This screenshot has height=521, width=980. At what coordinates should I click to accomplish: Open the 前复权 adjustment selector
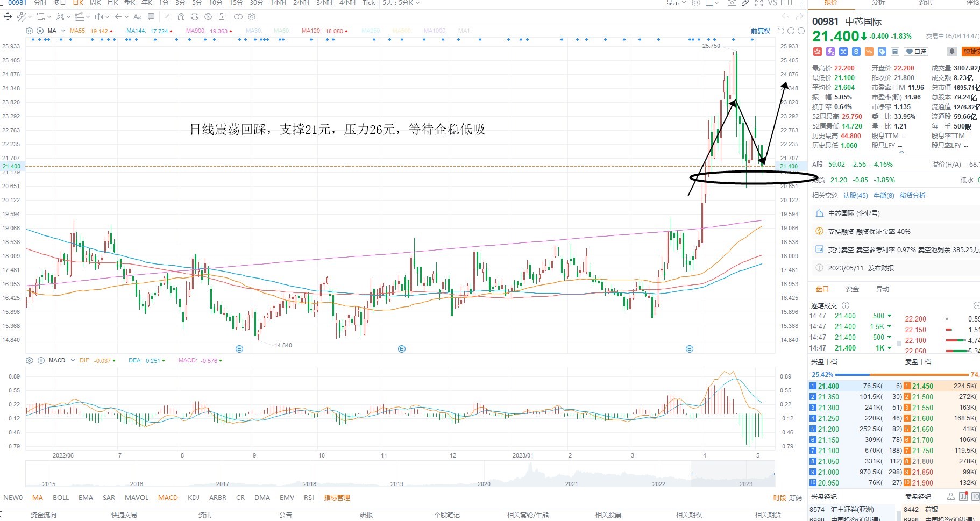point(761,31)
